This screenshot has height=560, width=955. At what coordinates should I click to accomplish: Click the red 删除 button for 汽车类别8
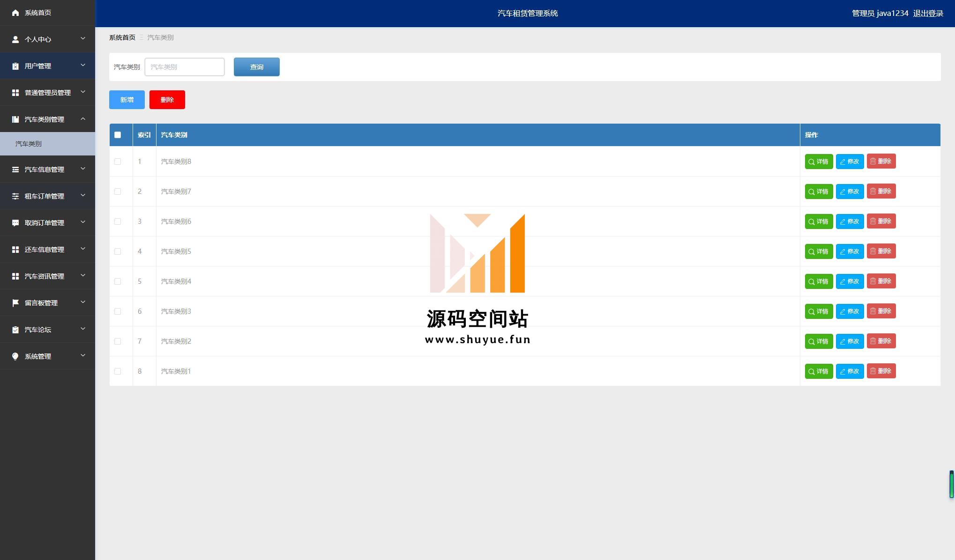click(881, 161)
